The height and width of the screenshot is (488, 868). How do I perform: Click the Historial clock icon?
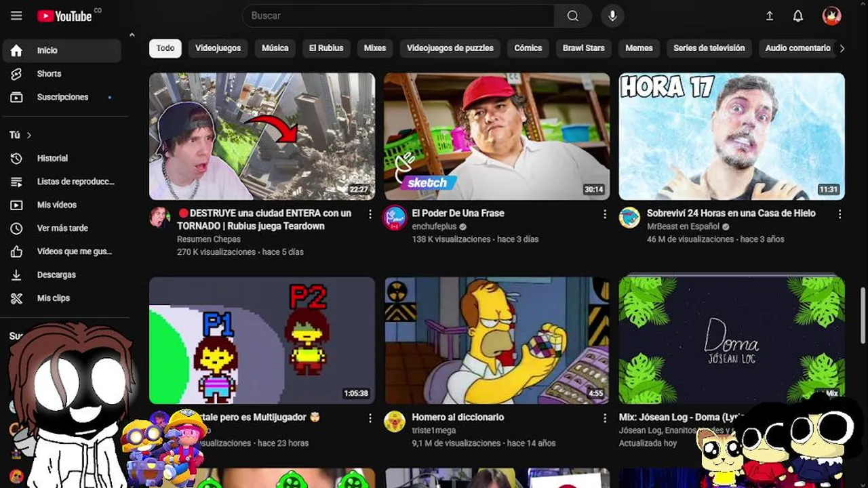point(16,158)
